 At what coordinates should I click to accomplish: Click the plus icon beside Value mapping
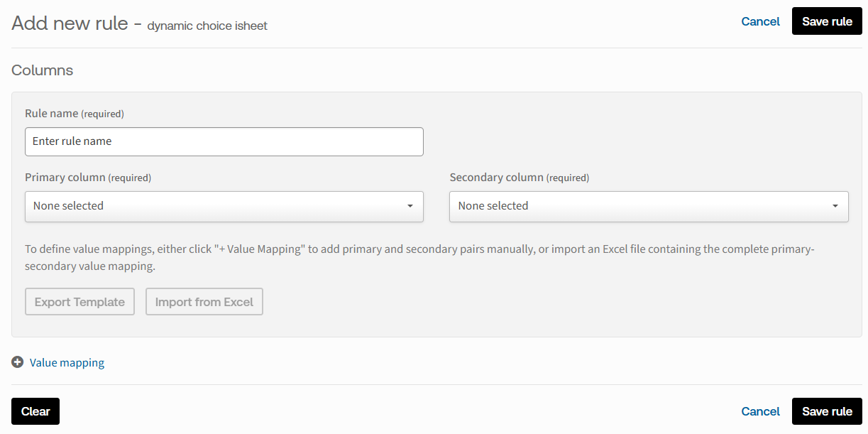coord(18,362)
